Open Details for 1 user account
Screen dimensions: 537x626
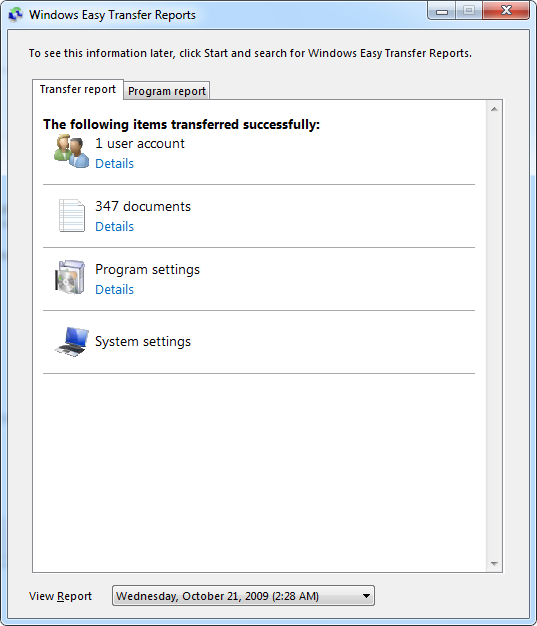click(x=114, y=163)
